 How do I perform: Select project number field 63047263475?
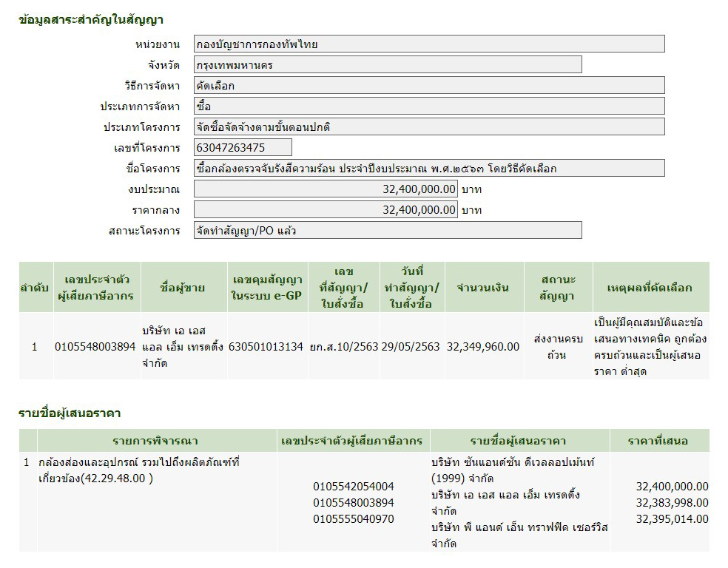(x=243, y=148)
